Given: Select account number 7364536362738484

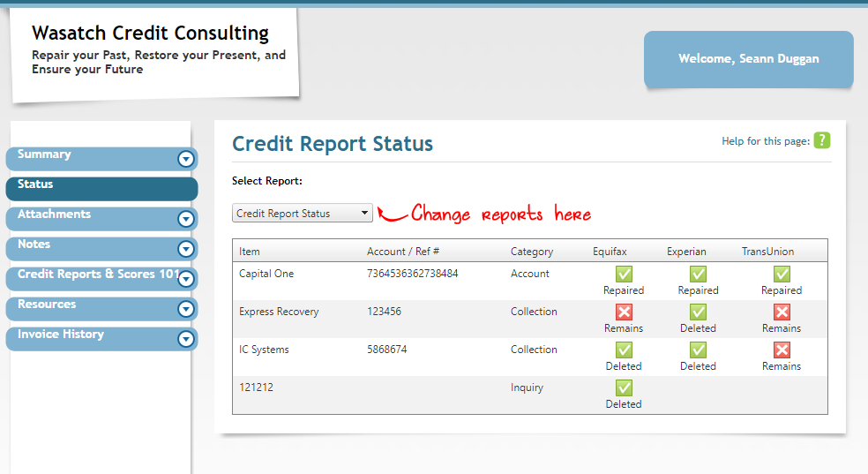Looking at the screenshot, I should point(413,274).
